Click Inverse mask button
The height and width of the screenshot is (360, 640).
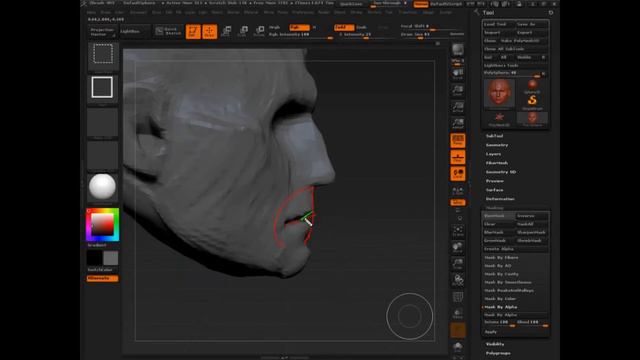pyautogui.click(x=531, y=216)
